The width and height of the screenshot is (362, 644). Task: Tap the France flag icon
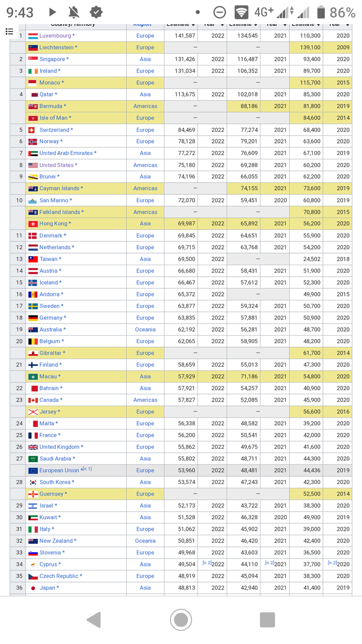(33, 435)
